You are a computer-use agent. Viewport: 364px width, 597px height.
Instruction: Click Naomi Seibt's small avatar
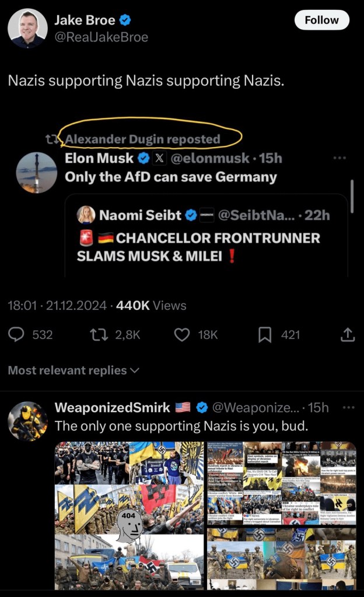86,215
